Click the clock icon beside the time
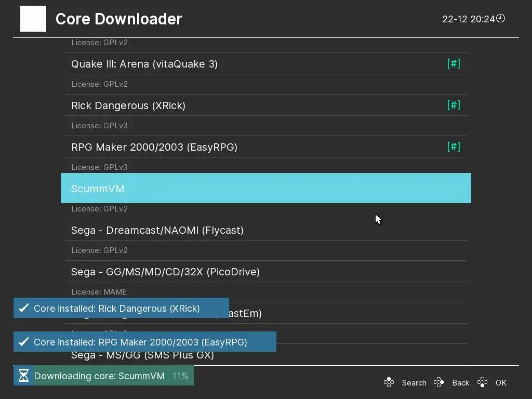Screen dimensions: 532x399 (500, 18)
